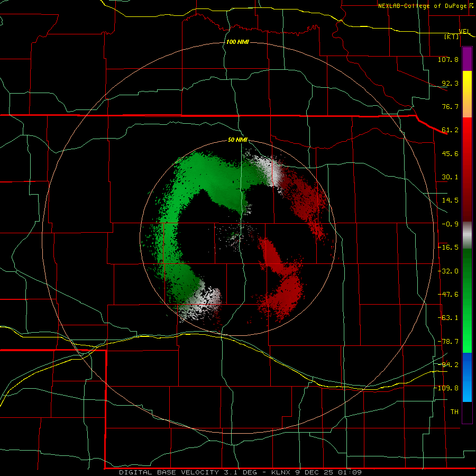Select the 107.8 scale value
Image resolution: width=476 pixels, height=476 pixels.
[x=448, y=59]
